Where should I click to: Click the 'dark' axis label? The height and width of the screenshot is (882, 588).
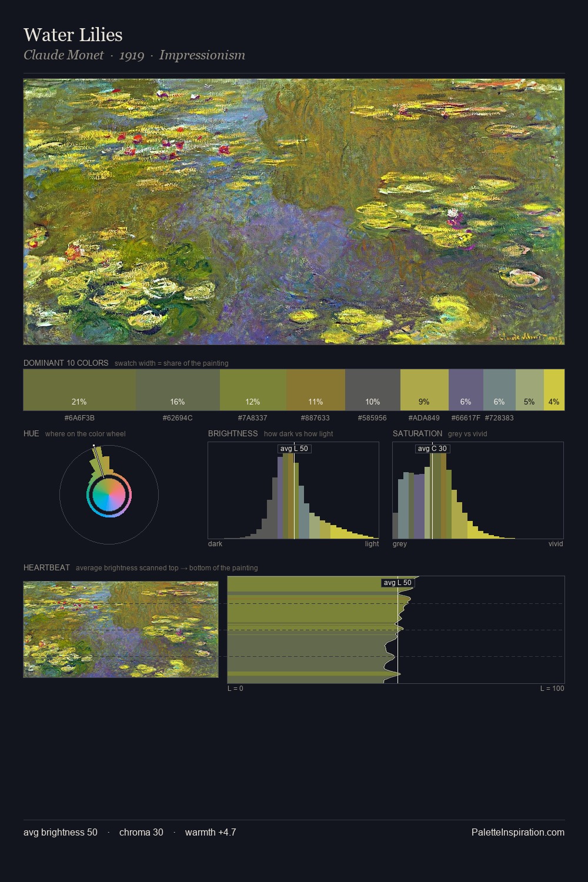[x=215, y=544]
